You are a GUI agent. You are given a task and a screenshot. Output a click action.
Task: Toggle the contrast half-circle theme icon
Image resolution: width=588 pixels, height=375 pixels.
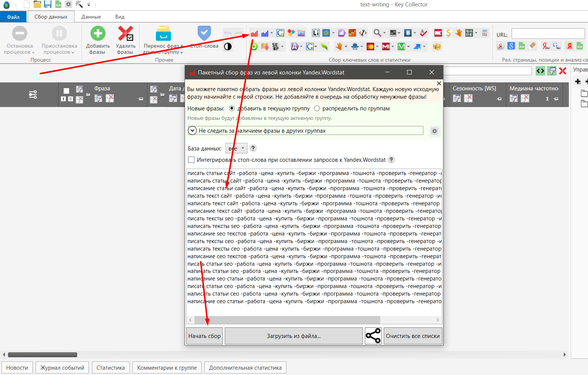pos(228,46)
